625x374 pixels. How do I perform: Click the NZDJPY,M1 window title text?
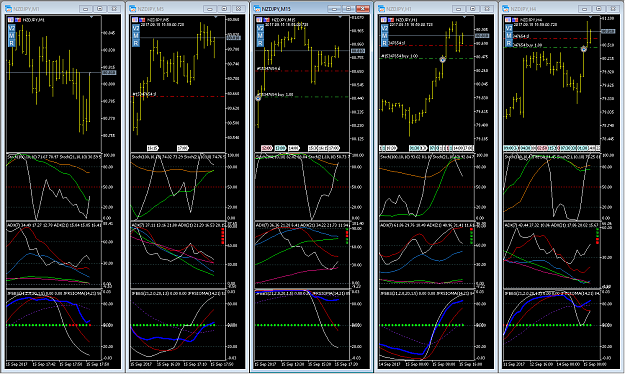[26, 8]
